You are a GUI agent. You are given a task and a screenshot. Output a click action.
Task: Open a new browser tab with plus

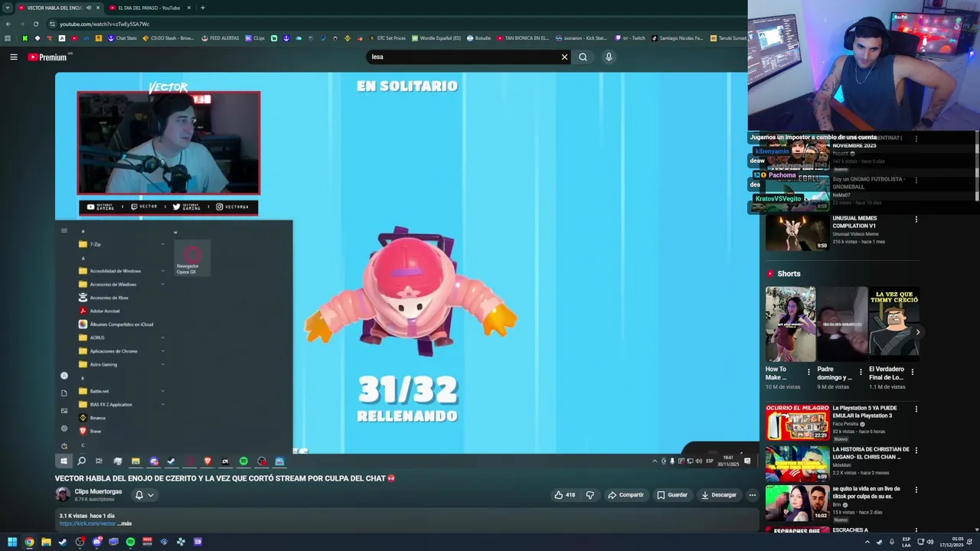point(202,8)
